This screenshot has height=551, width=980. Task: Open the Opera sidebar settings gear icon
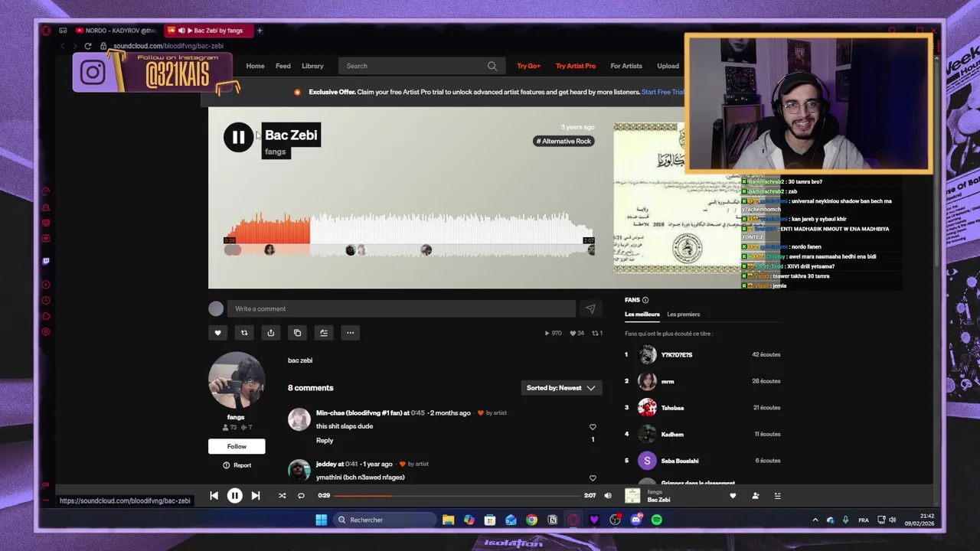click(46, 332)
